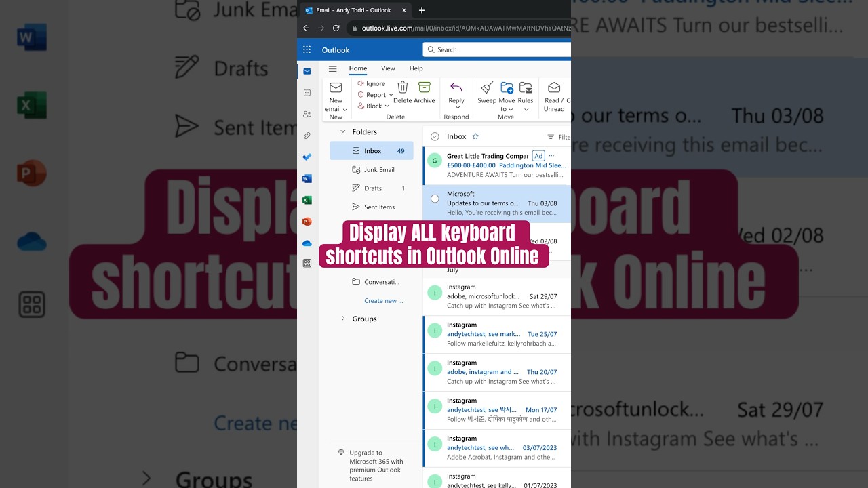Switch to the View ribbon tab
The width and height of the screenshot is (868, 488).
pyautogui.click(x=388, y=68)
